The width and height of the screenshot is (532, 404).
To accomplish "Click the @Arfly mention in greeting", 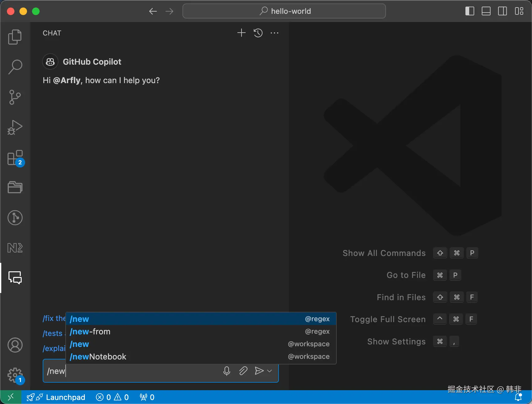I will click(x=67, y=81).
